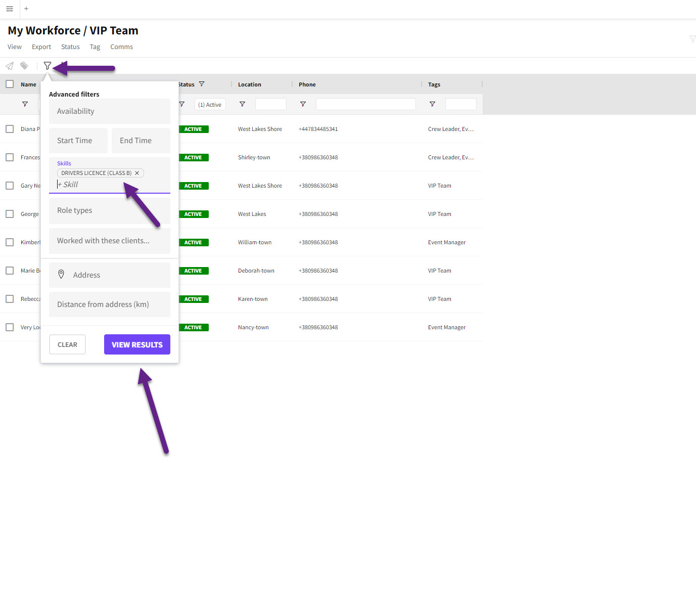
Task: Click the tag icon in toolbar
Action: click(24, 66)
